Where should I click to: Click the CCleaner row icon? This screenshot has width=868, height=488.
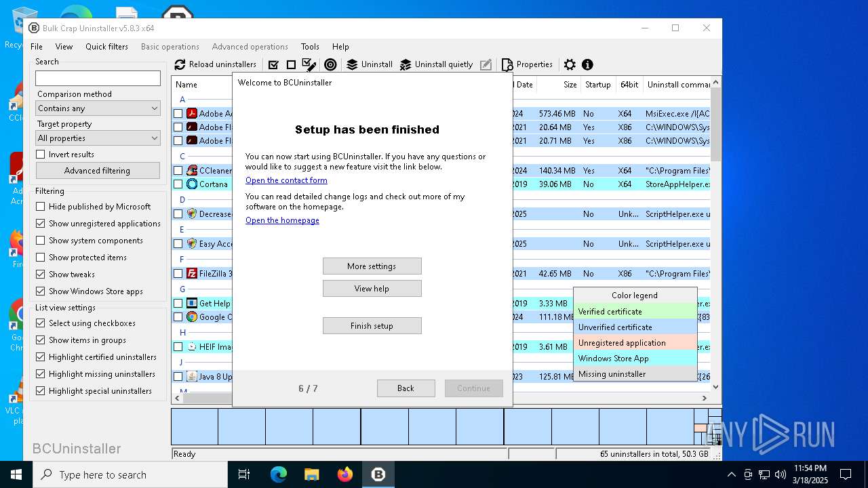(192, 170)
